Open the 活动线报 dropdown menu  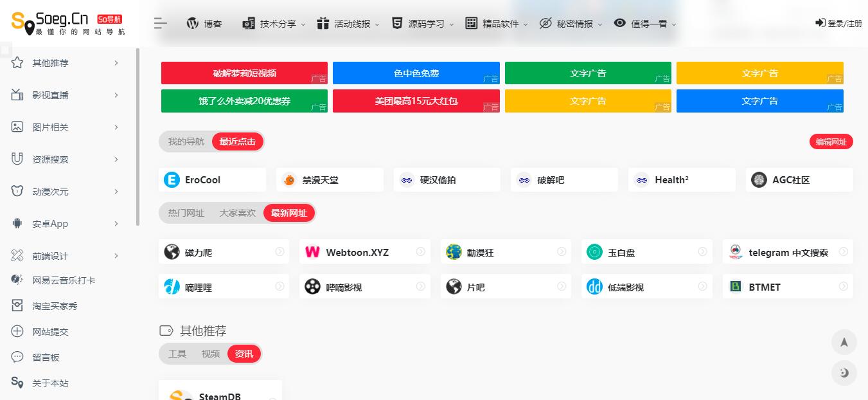(x=348, y=24)
